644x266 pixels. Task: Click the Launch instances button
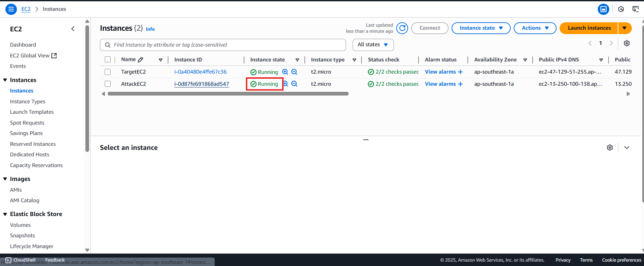(589, 28)
